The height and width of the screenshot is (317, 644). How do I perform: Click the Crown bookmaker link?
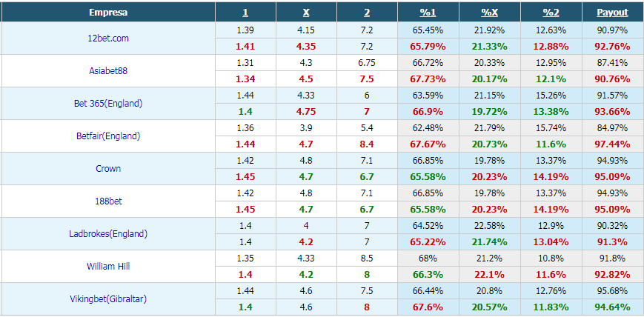pos(108,168)
